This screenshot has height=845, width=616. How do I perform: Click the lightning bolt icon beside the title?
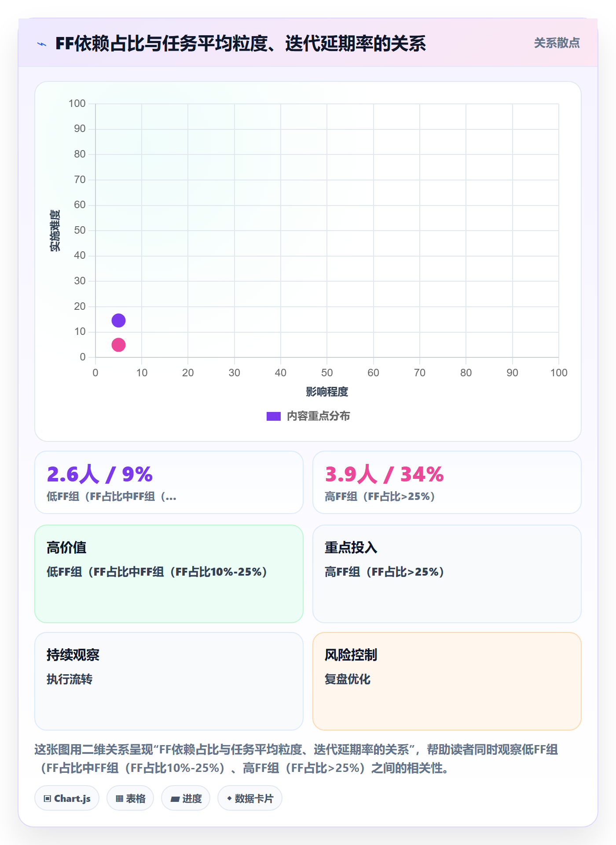click(42, 44)
